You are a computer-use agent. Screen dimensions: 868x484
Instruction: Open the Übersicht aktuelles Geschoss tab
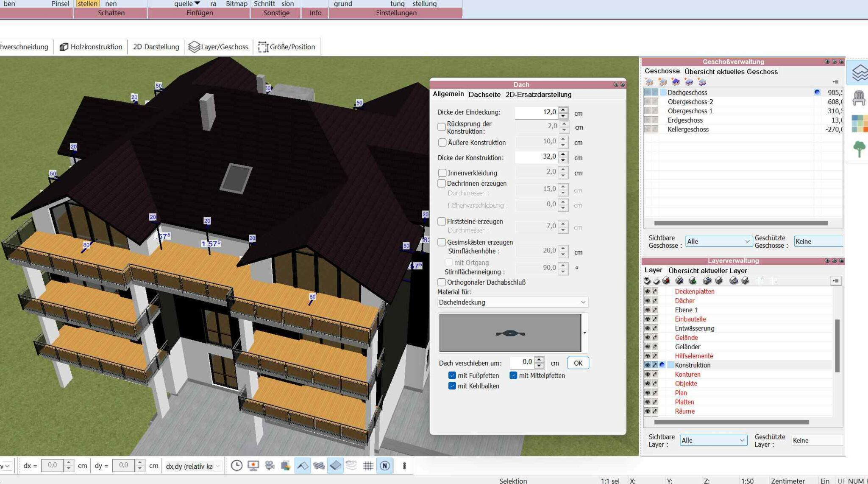[x=731, y=72]
